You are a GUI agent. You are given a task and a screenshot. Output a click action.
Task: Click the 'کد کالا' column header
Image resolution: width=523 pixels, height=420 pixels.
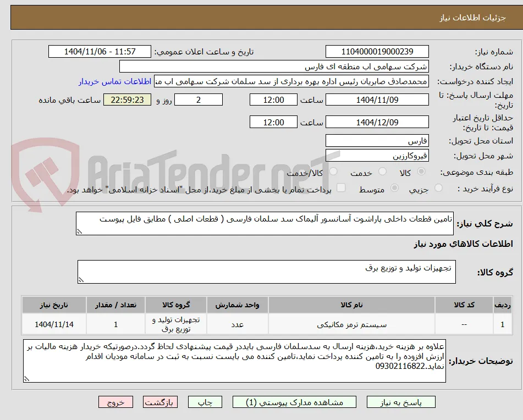[x=464, y=305]
